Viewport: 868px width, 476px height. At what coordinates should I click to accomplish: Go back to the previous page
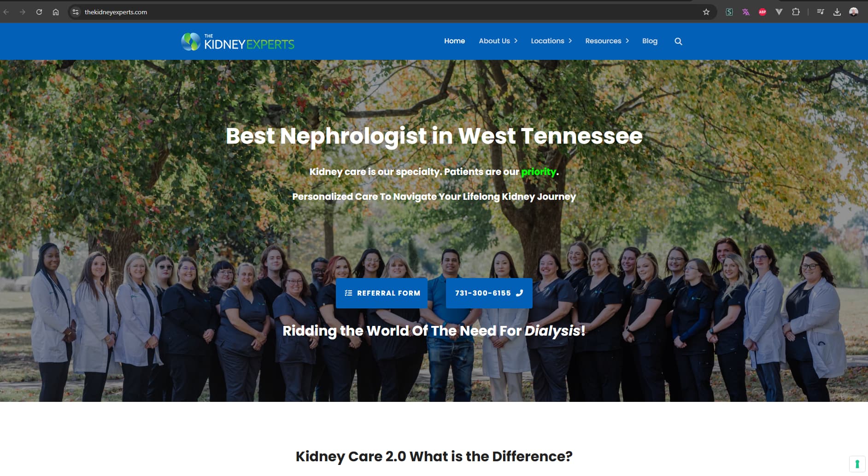click(6, 12)
